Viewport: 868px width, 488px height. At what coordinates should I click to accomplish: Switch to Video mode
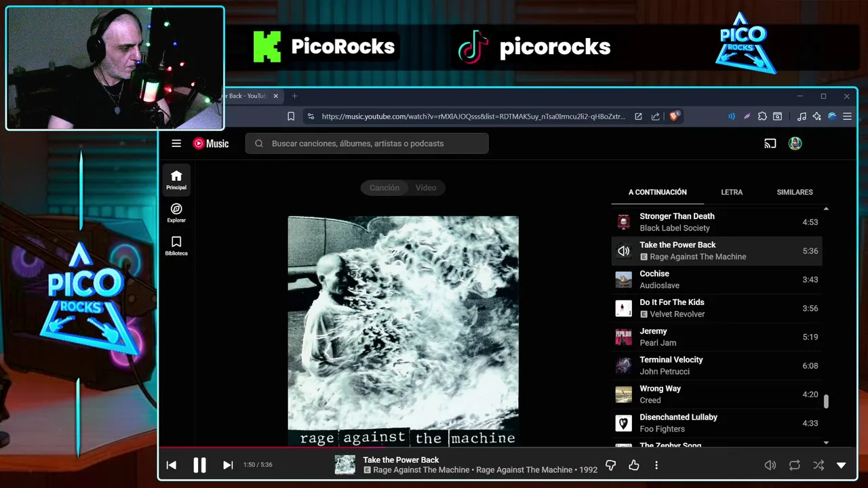click(426, 188)
